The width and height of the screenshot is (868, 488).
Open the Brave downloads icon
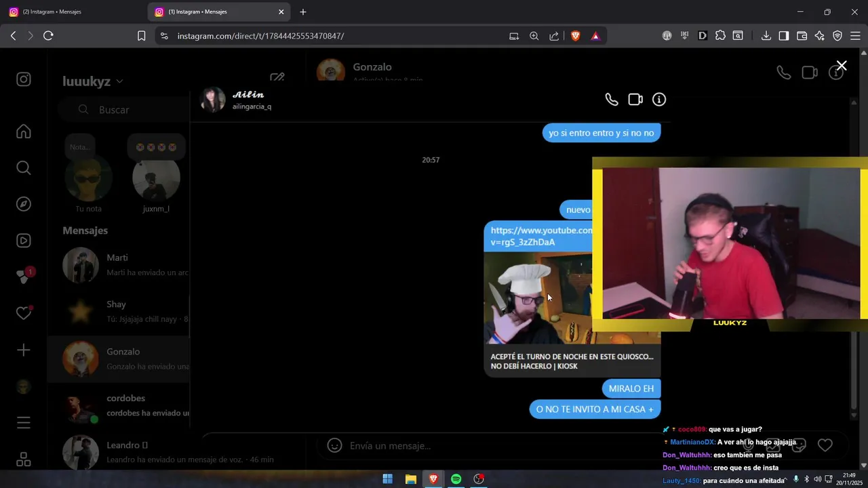click(x=766, y=36)
